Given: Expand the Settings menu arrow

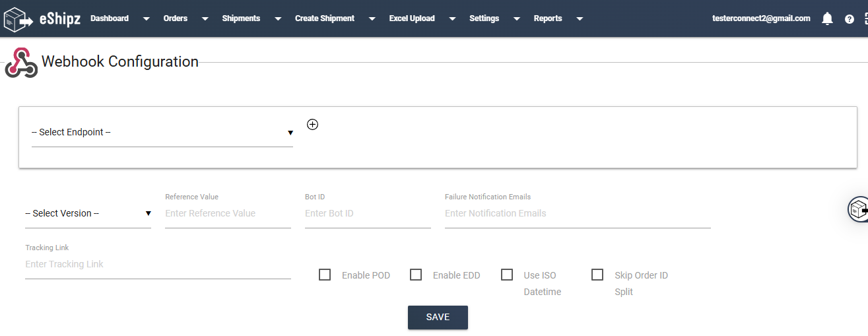Looking at the screenshot, I should coord(517,19).
